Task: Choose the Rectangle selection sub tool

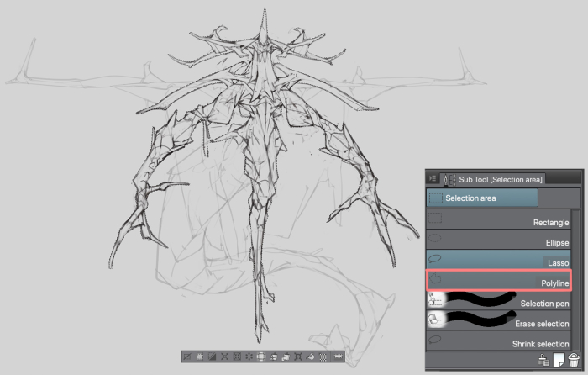Action: tap(496, 220)
